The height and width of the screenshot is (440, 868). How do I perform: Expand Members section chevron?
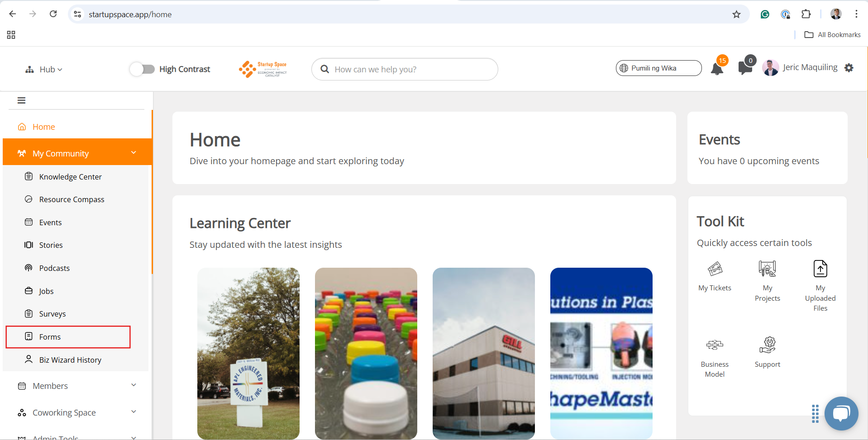pyautogui.click(x=134, y=385)
